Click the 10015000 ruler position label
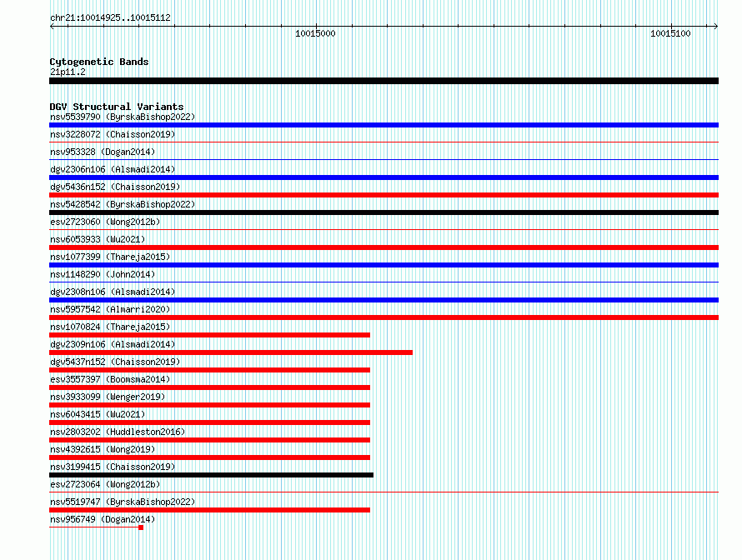This screenshot has height=560, width=742. [315, 33]
